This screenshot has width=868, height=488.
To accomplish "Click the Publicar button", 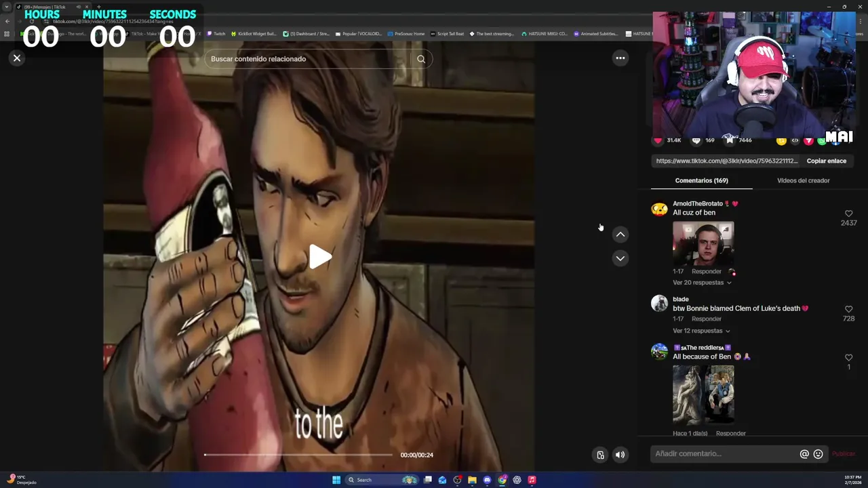I will pos(844,454).
